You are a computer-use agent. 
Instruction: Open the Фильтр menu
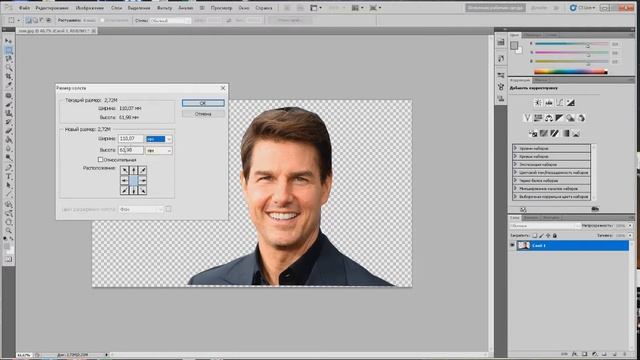pyautogui.click(x=164, y=8)
